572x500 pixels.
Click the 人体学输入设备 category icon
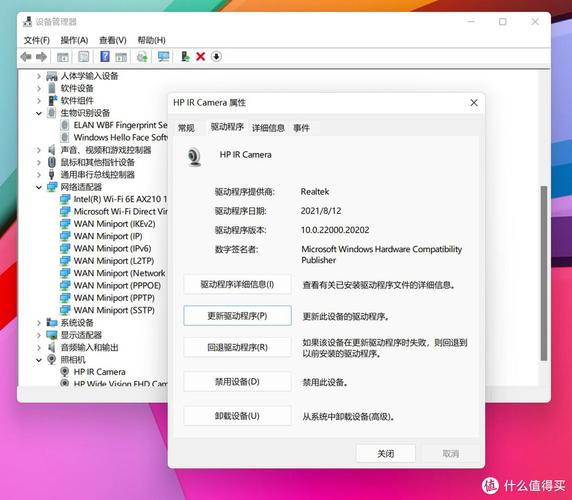(x=52, y=76)
